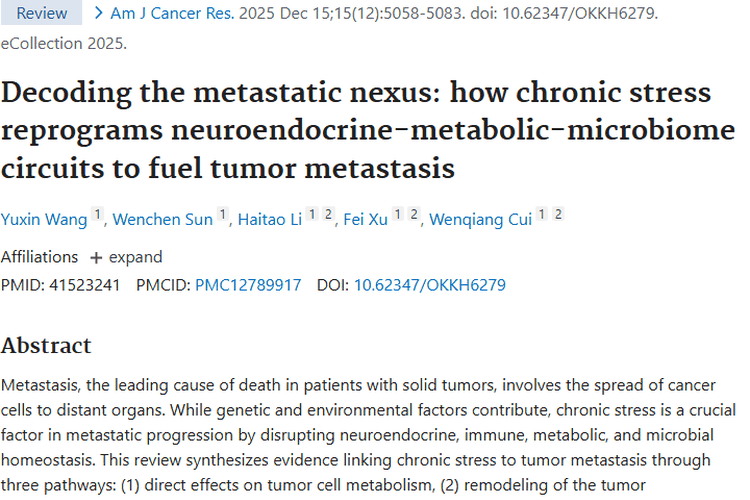Click affiliation superscript 1 after Fei Xu

click(x=398, y=215)
